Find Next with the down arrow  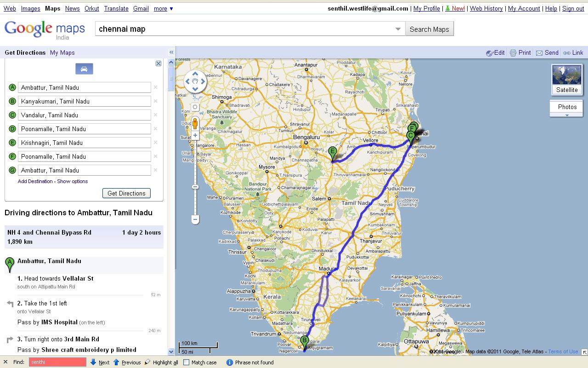point(100,362)
